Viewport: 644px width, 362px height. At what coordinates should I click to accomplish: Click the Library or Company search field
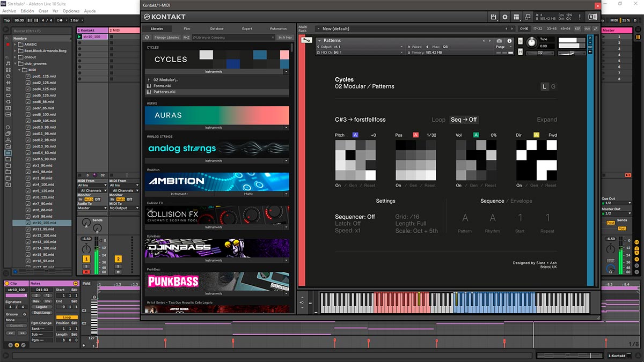pyautogui.click(x=235, y=38)
